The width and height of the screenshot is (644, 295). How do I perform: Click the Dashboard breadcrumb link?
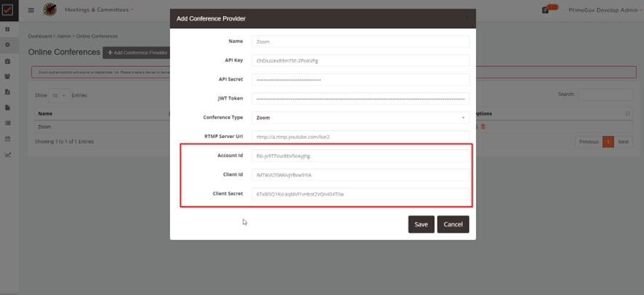pos(40,36)
